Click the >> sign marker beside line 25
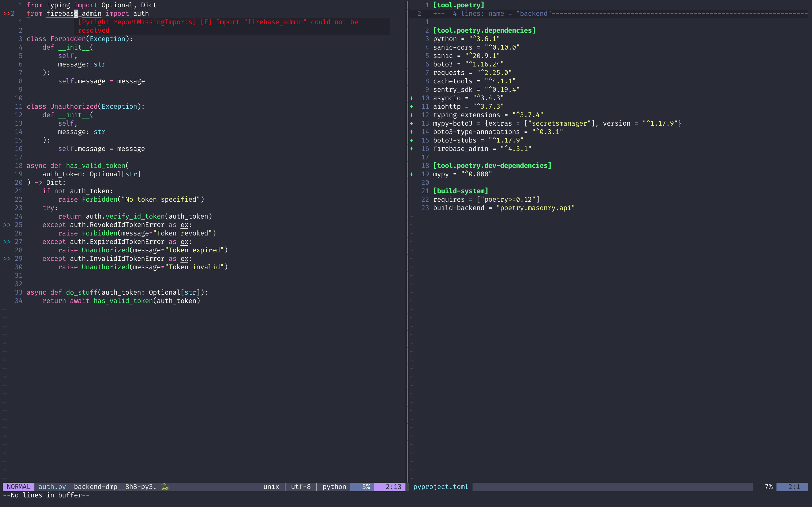 tap(7, 225)
